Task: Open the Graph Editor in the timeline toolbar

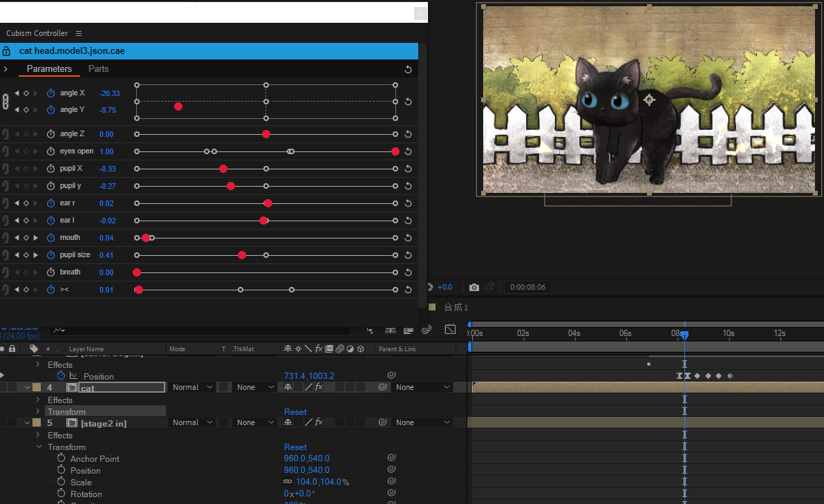Action: coord(450,330)
